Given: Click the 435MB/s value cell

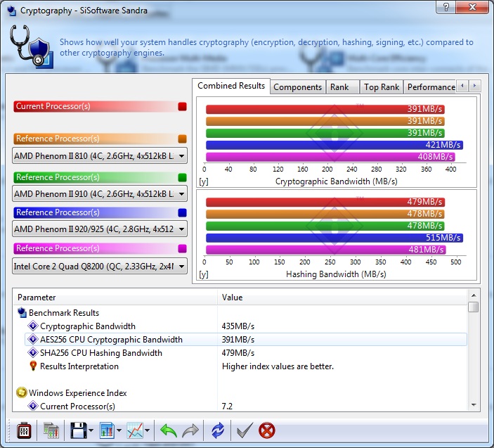Looking at the screenshot, I should coord(238,326).
